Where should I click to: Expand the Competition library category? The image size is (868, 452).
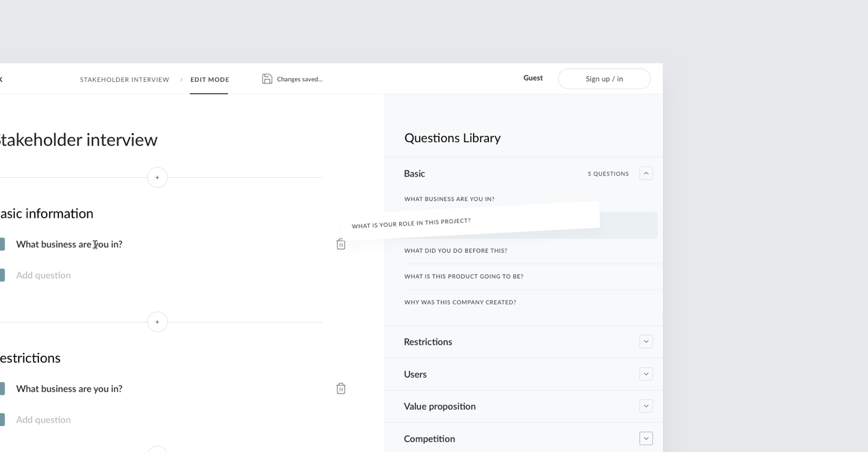[x=646, y=438]
